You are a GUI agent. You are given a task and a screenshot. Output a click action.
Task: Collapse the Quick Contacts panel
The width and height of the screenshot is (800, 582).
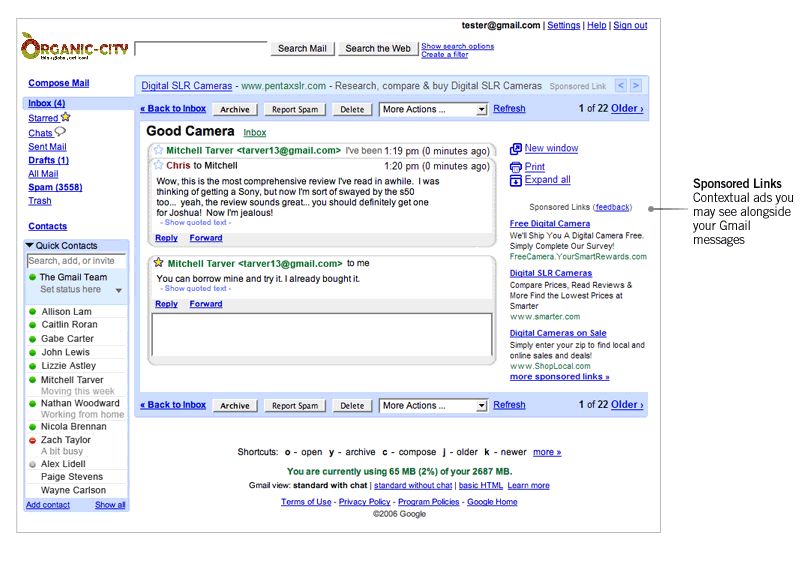[30, 245]
